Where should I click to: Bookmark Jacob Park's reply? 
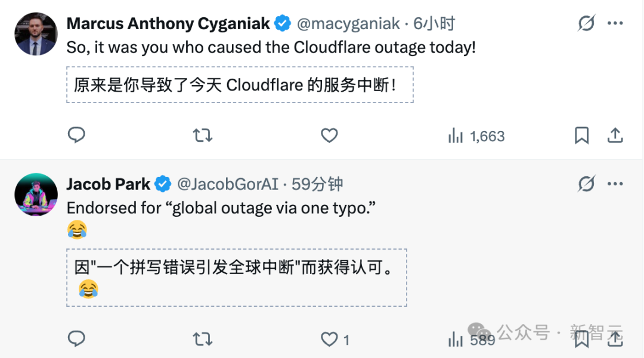(x=583, y=339)
